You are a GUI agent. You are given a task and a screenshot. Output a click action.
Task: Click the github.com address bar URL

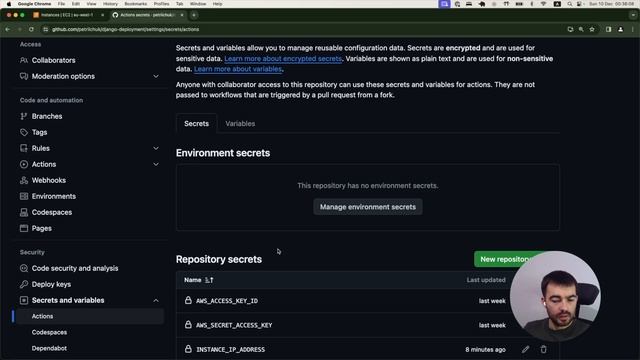point(125,29)
